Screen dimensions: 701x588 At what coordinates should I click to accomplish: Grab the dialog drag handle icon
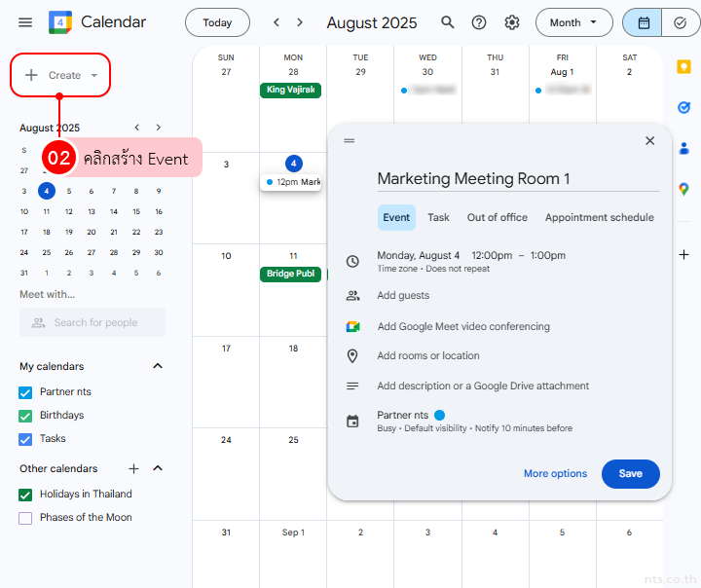350,141
